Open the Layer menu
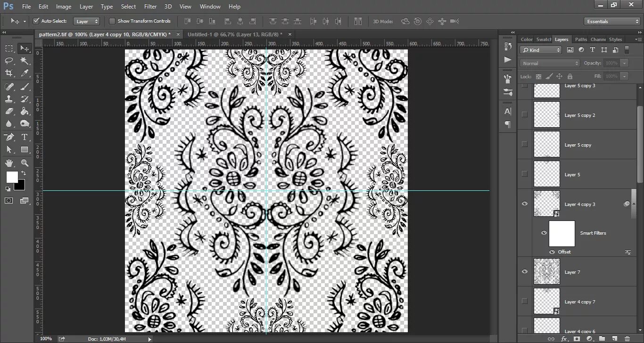Viewport: 644px width, 343px height. coord(86,7)
